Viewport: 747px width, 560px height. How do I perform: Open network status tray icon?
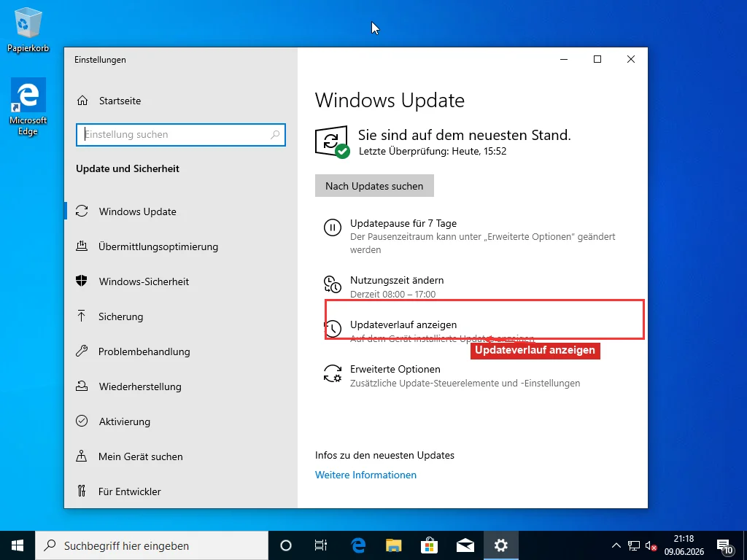click(634, 545)
